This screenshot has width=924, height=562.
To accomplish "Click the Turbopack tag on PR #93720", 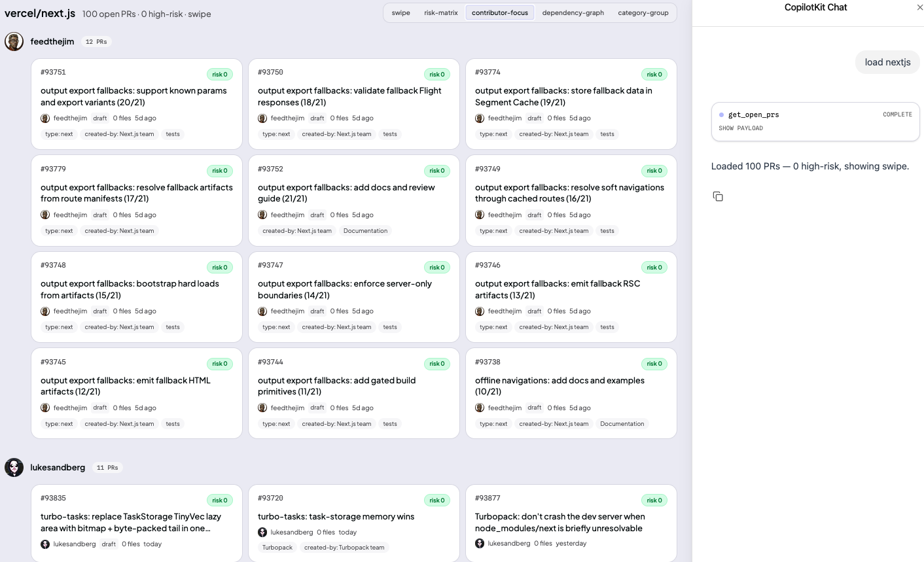I will (277, 548).
